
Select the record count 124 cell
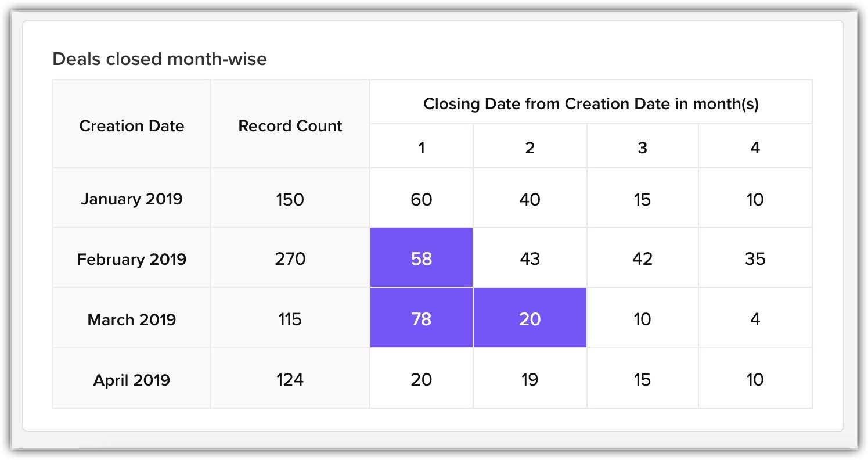pos(290,379)
